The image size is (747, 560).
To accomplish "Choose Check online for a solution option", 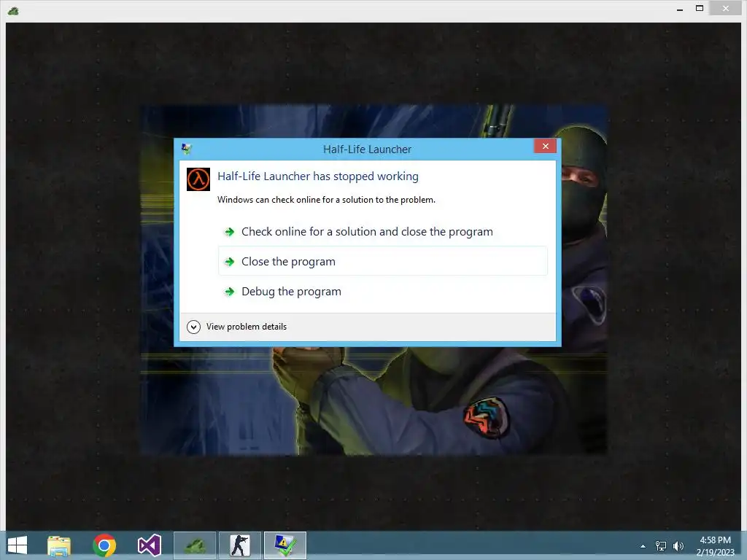I will [x=382, y=232].
